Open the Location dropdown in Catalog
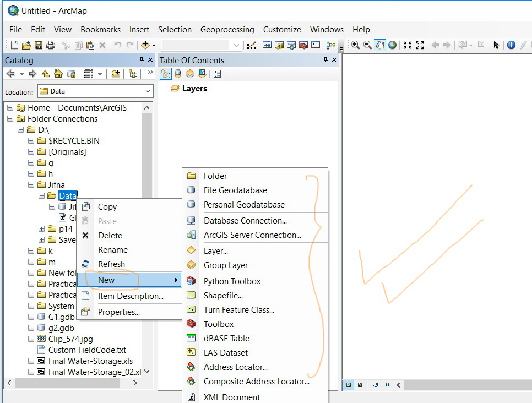The height and width of the screenshot is (403, 532). (148, 91)
